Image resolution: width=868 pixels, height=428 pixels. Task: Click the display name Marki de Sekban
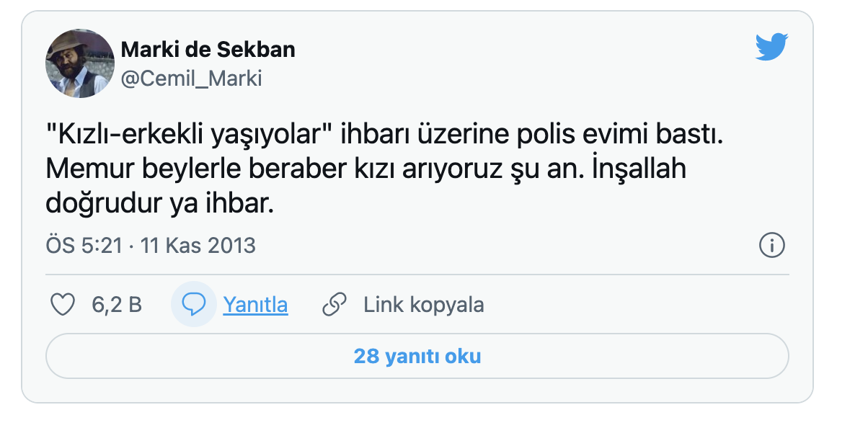click(209, 49)
